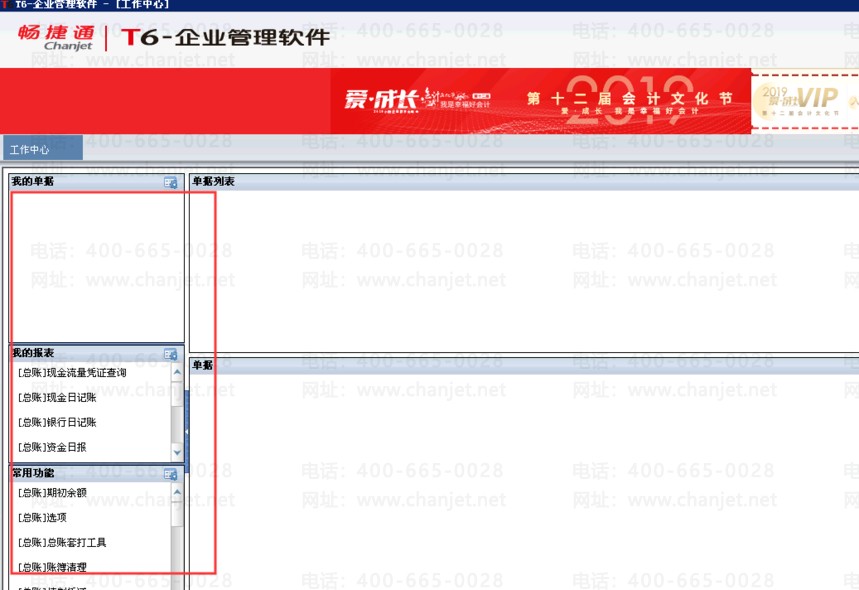Click down arrow of 我的报表 scrollbar
The image size is (859, 590).
177,453
